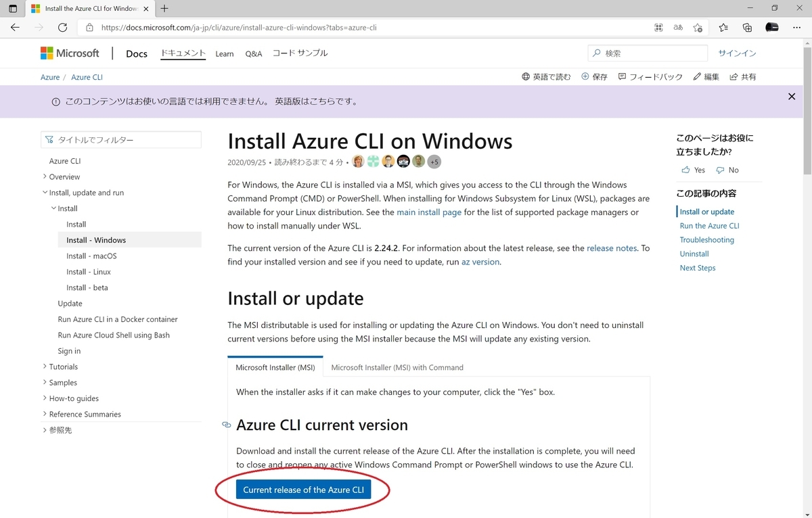
Task: Download Current release of the Azure CLI
Action: (303, 490)
